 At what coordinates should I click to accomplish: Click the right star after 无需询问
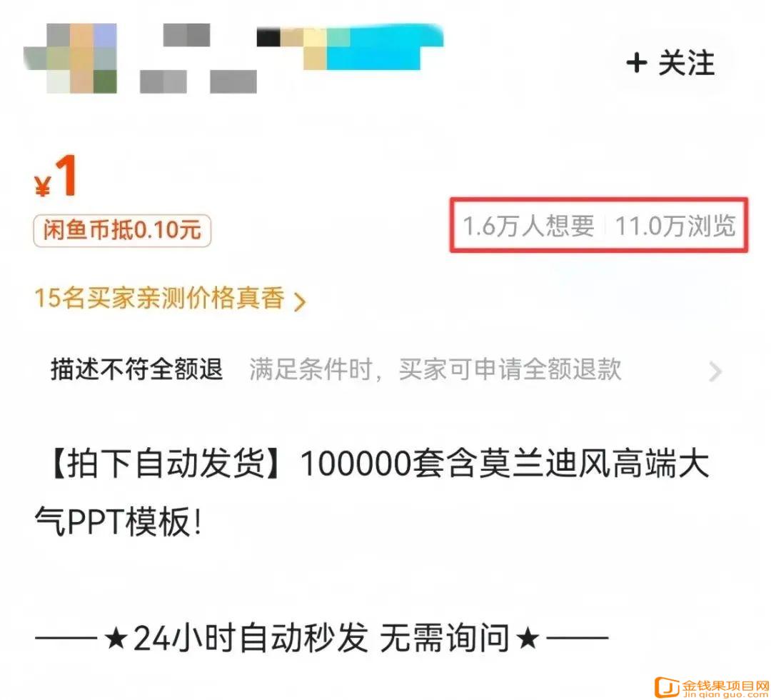(528, 639)
